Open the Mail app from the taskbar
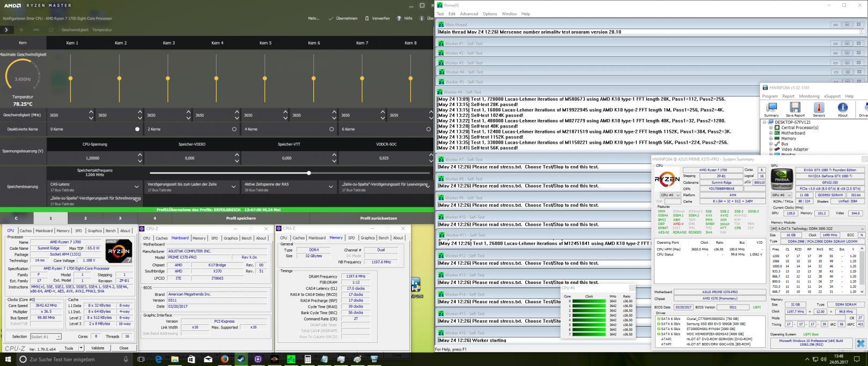This screenshot has height=366, width=868. pyautogui.click(x=208, y=359)
